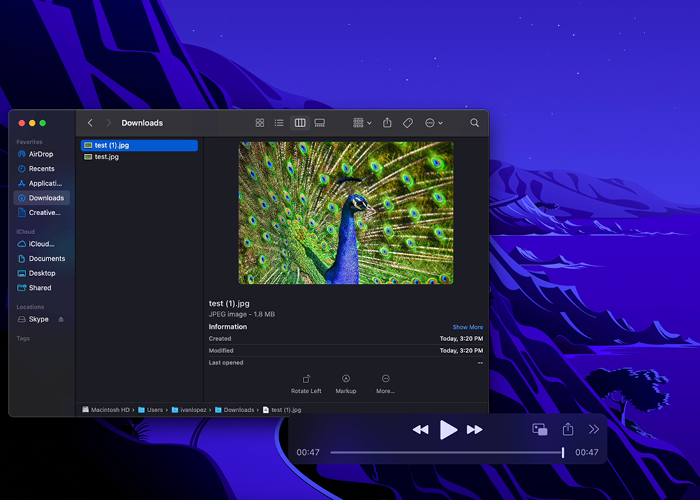Click Markup quick action

[x=346, y=384]
